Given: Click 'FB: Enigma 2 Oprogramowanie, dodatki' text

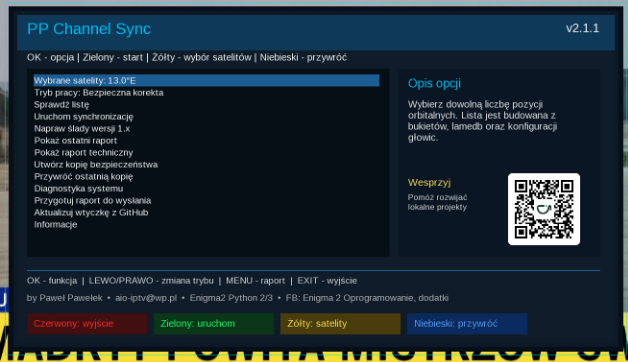Looking at the screenshot, I should click(367, 298).
